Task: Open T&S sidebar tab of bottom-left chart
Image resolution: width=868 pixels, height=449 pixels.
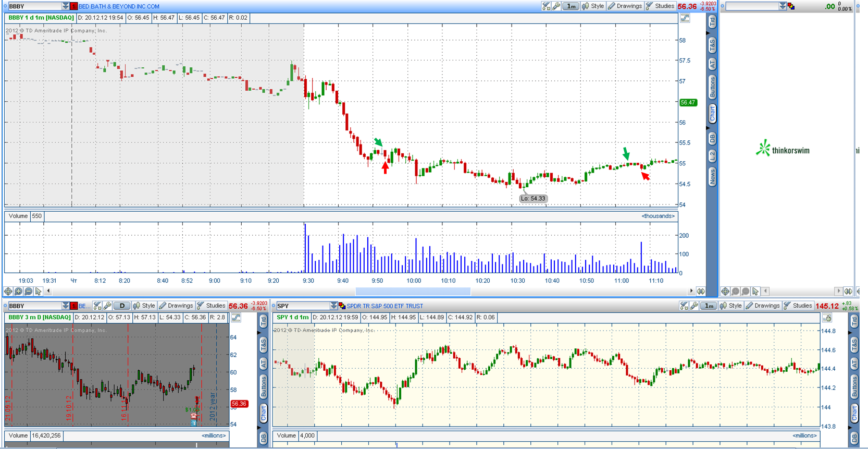Action: point(264,345)
